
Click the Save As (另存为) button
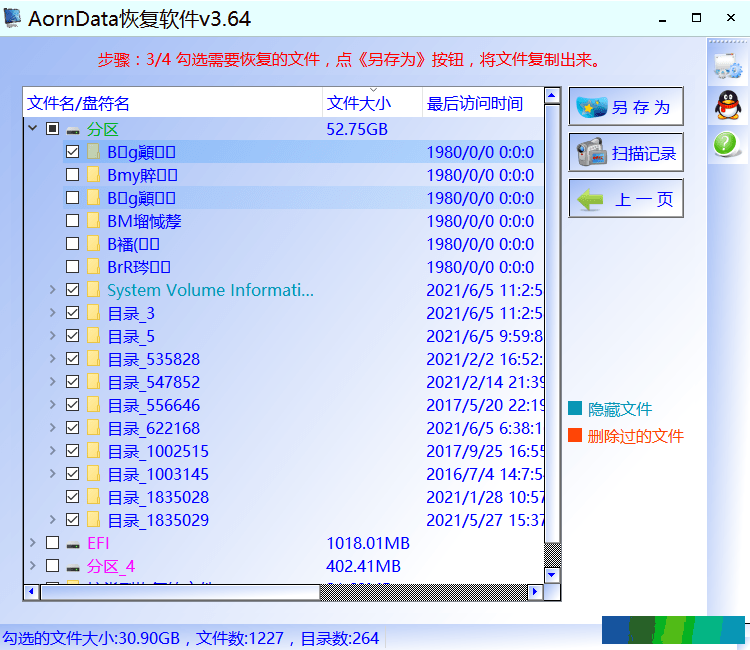626,107
